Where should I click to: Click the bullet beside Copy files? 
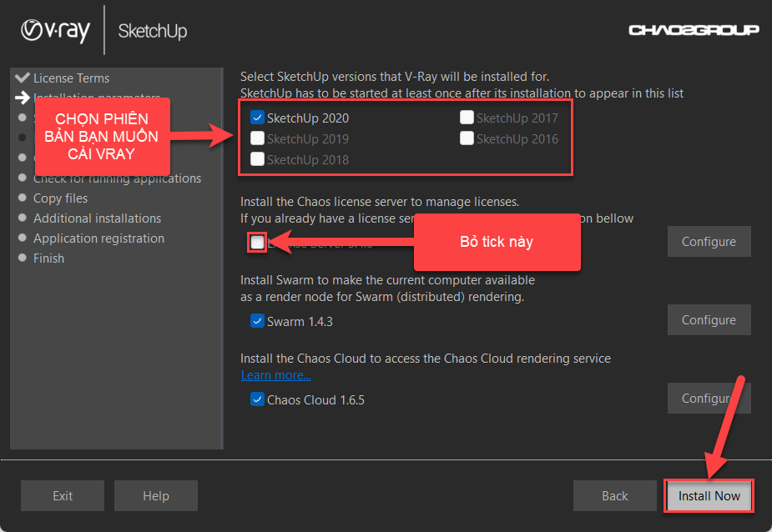click(x=23, y=198)
